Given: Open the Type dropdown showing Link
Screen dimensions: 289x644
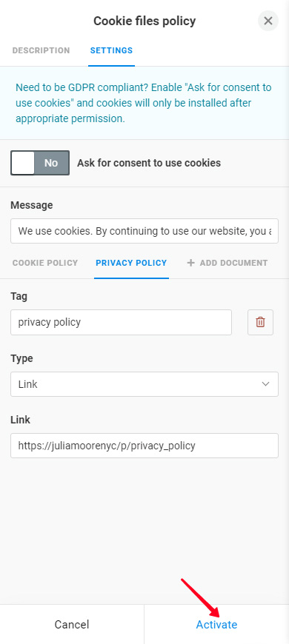Looking at the screenshot, I should (144, 384).
